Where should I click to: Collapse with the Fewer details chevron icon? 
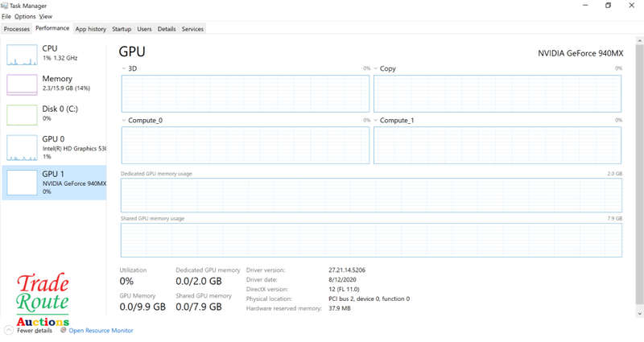click(8, 330)
